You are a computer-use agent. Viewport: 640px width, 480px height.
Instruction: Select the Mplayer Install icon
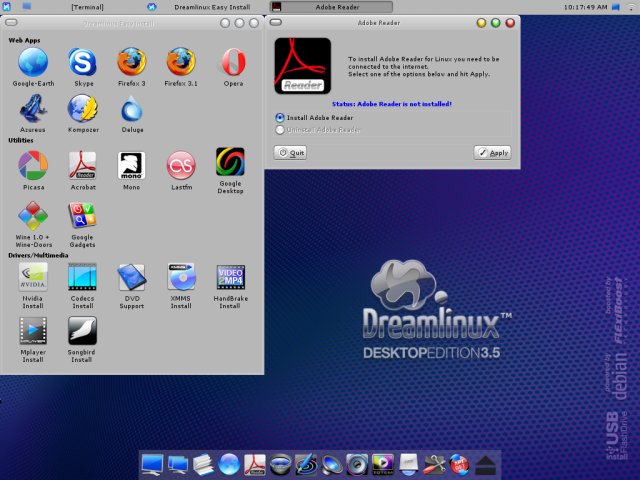pos(33,331)
